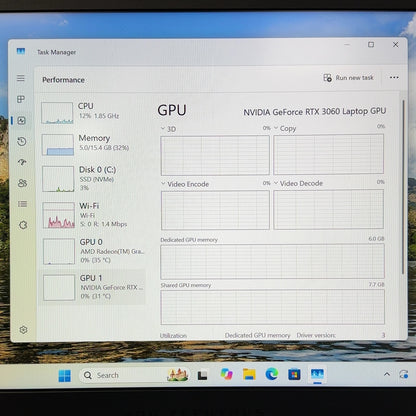Open the hamburger navigation menu
Viewport: 416px width, 416px height.
pos(21,78)
